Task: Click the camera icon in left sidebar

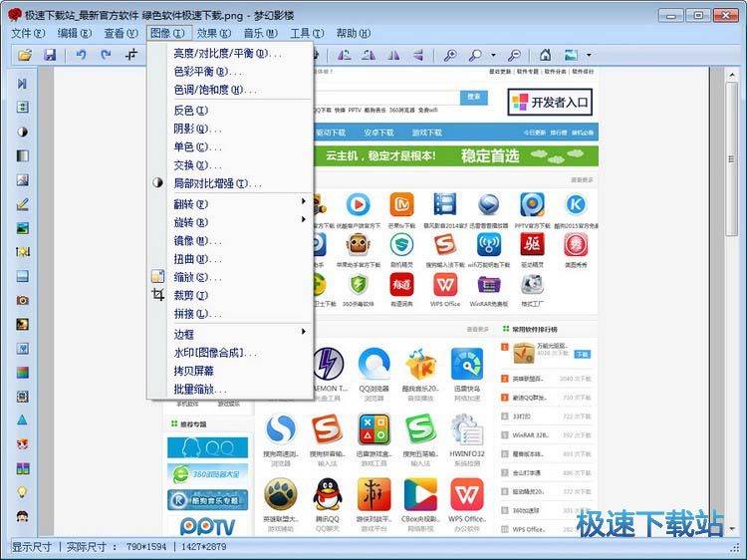Action: [22, 300]
